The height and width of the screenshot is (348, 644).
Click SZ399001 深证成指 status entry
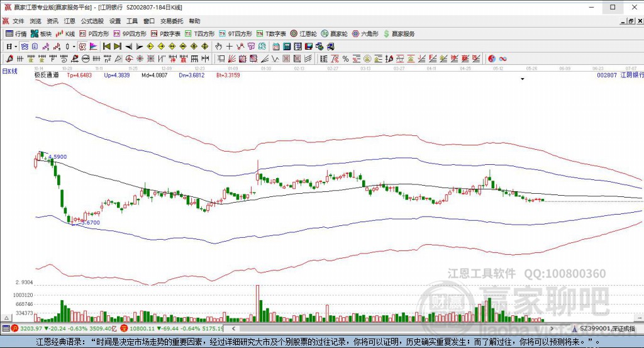(x=607, y=328)
